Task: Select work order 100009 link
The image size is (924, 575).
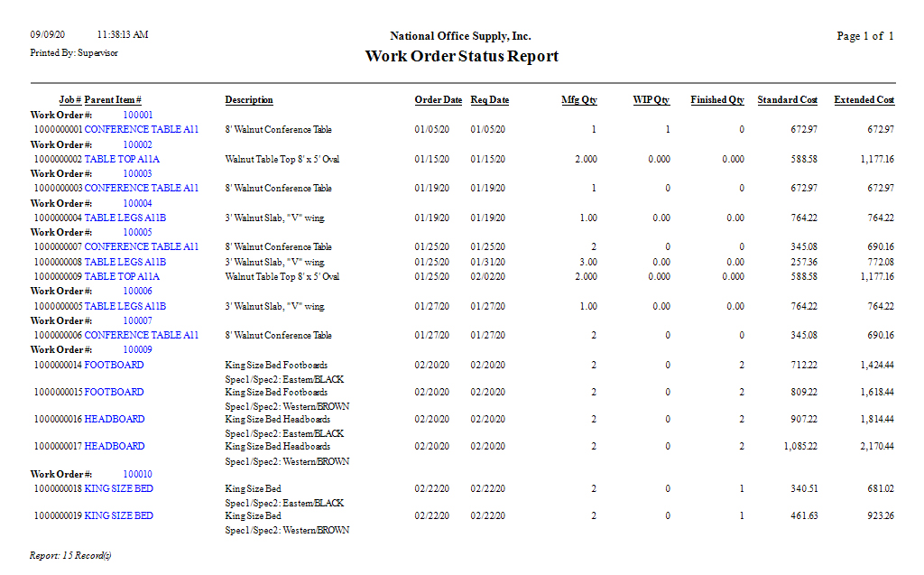Action: [x=138, y=349]
